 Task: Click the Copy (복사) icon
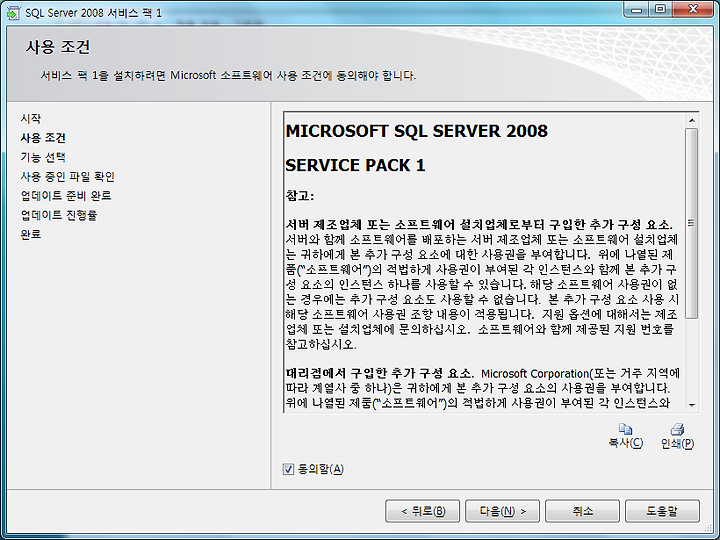[x=625, y=429]
